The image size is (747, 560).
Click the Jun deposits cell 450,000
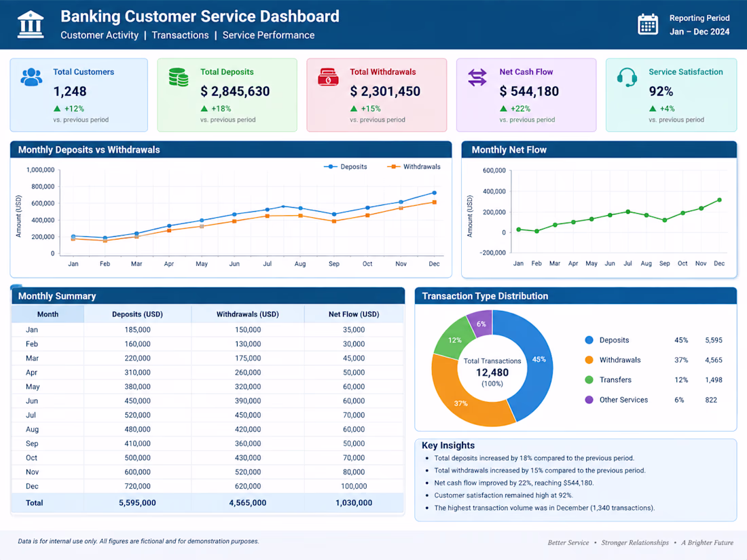click(137, 401)
